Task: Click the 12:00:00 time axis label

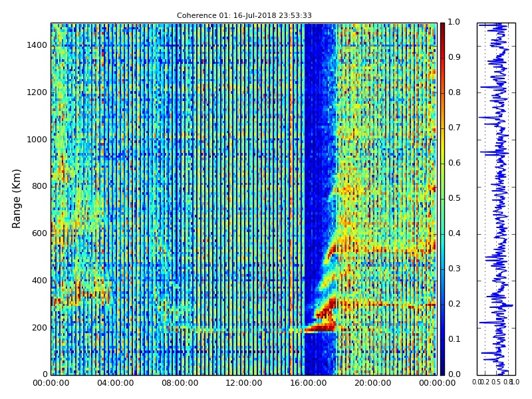Action: 244,384
